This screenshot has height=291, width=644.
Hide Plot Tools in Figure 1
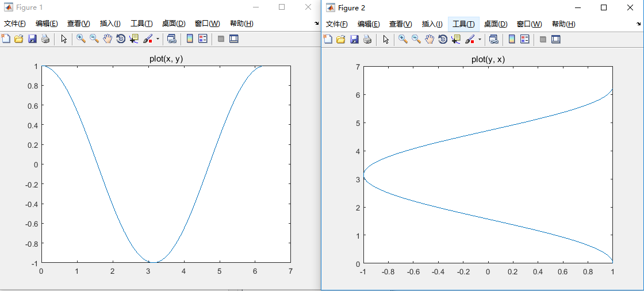(221, 39)
